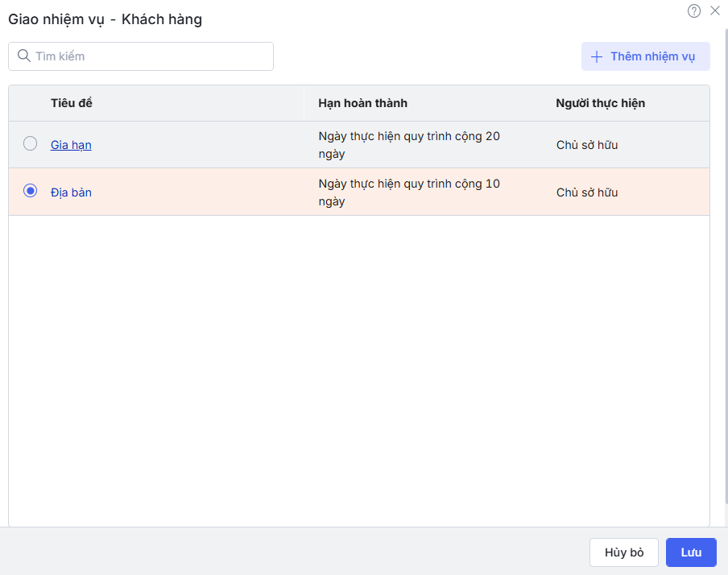
Task: Click the Hạn hoàn thành column header
Action: tap(362, 103)
